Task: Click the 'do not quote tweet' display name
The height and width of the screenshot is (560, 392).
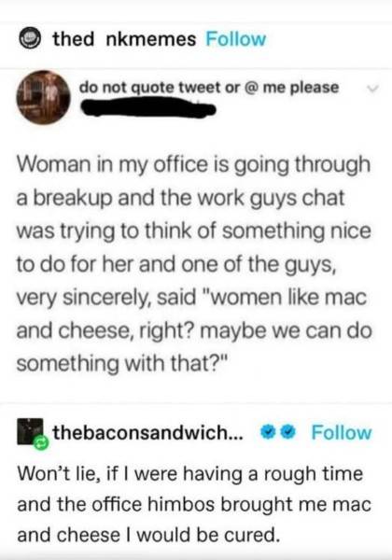Action: (209, 88)
